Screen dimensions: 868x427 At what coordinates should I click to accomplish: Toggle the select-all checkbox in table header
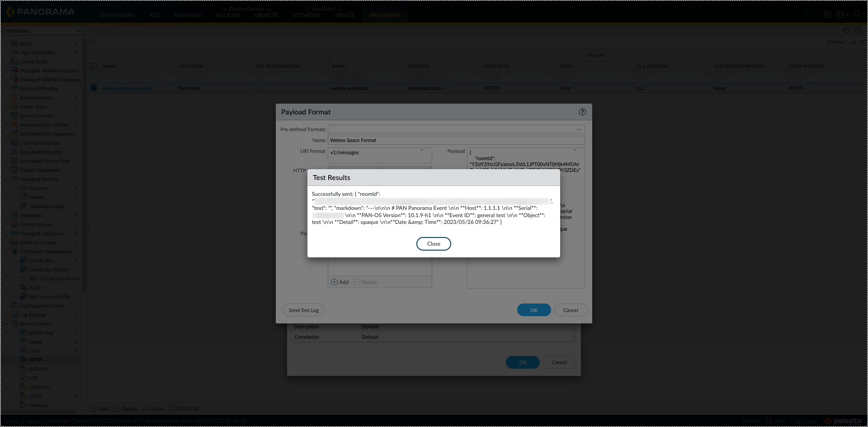(94, 66)
